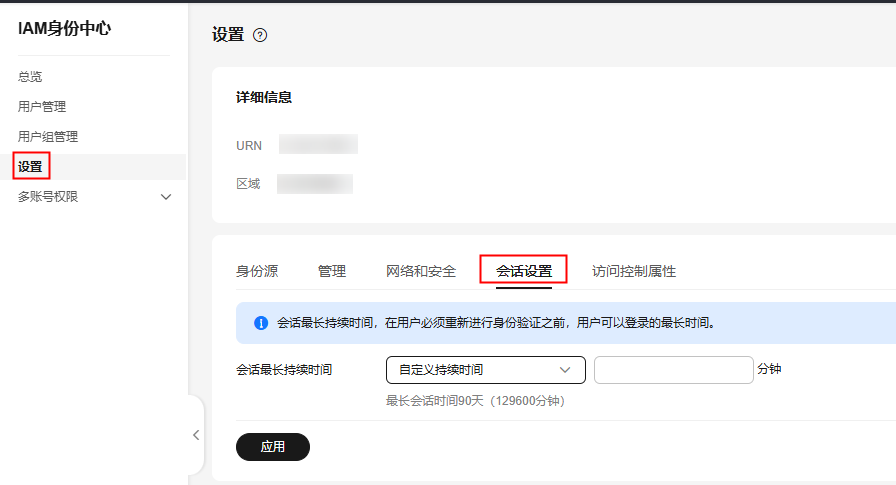Click the 详细信息 section heading

coord(264,98)
